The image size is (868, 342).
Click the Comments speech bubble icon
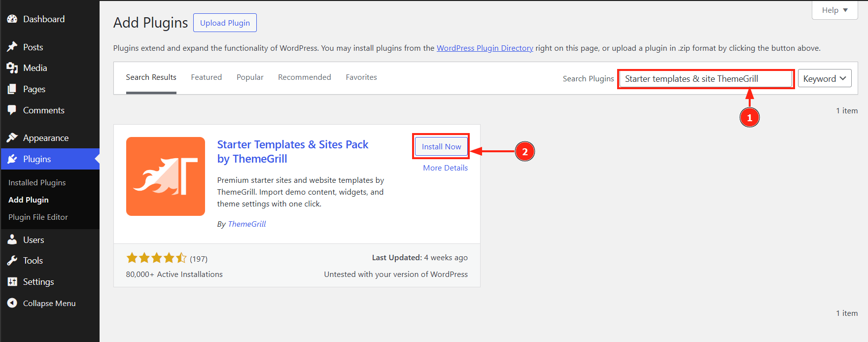pos(12,110)
